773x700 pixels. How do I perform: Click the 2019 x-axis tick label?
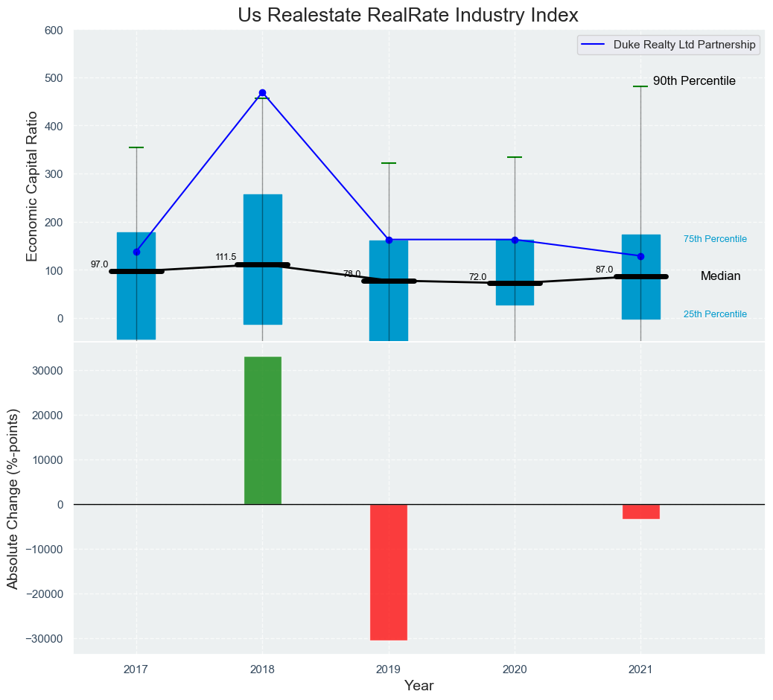[x=388, y=669]
